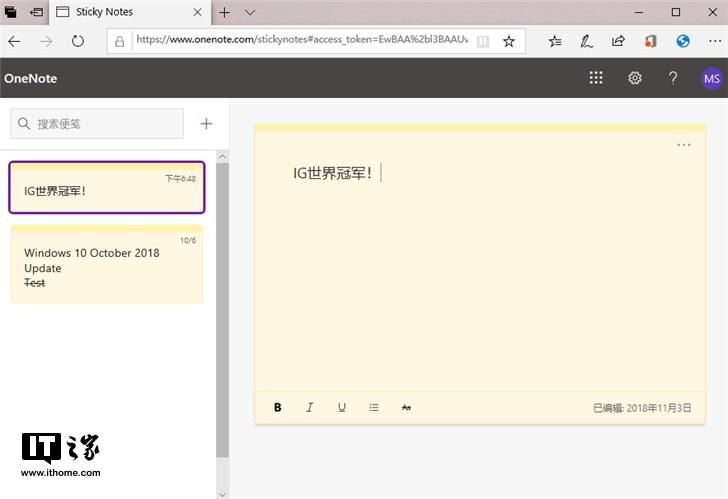Open Reading view from address bar
Screen dimensions: 728x499
483,42
